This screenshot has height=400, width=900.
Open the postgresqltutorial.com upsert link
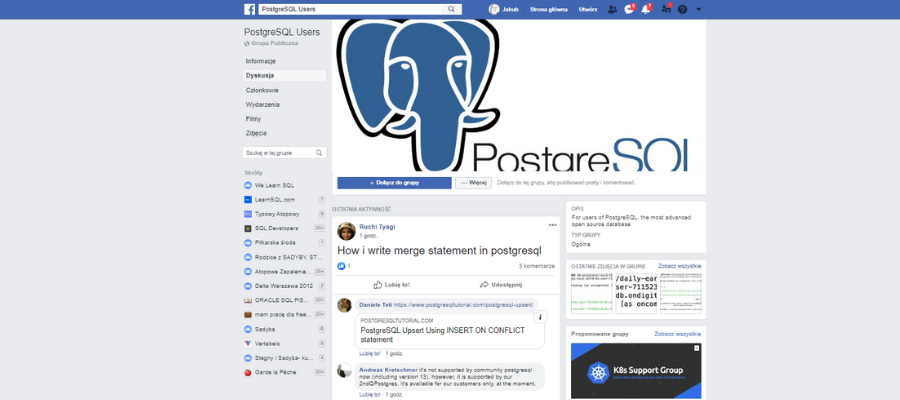[x=464, y=305]
